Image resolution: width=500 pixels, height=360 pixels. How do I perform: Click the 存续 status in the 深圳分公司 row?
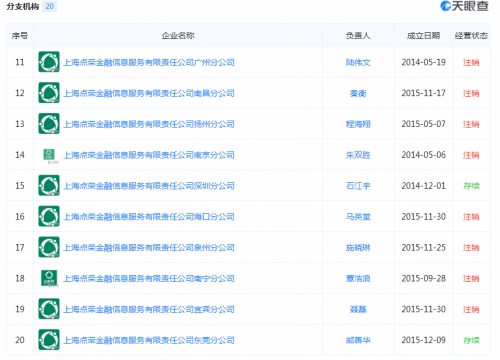point(471,186)
